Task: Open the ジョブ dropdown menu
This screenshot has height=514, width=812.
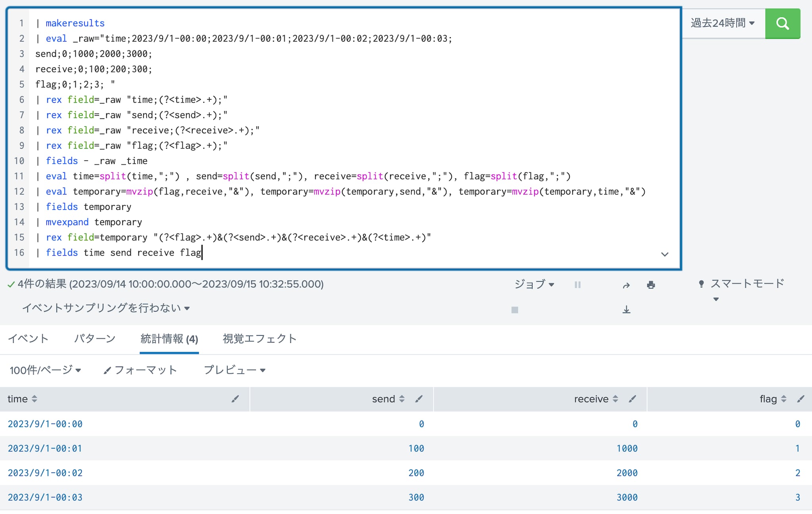Action: (x=534, y=284)
